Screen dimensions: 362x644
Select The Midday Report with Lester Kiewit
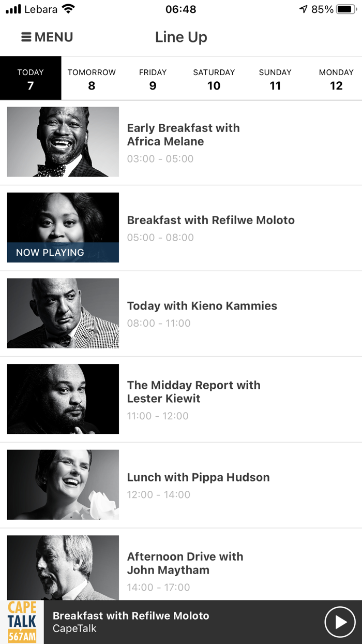click(x=193, y=392)
